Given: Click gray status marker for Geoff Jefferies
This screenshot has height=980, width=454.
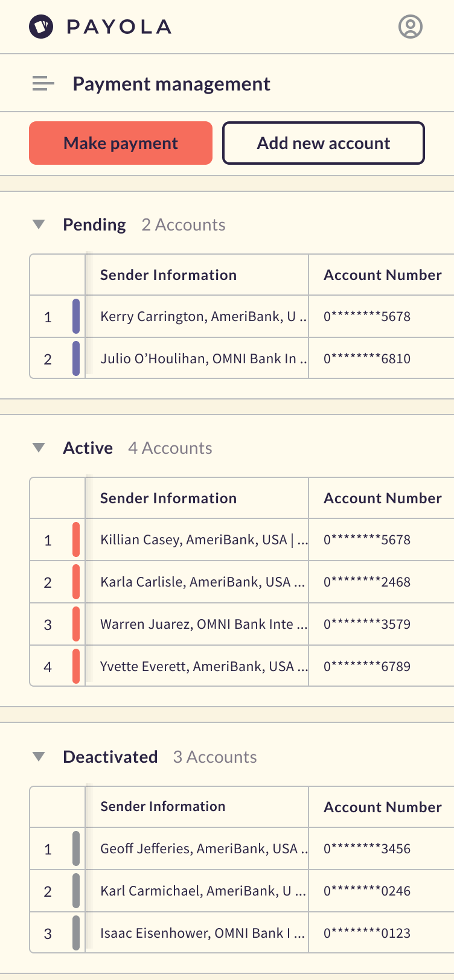Looking at the screenshot, I should tap(76, 848).
